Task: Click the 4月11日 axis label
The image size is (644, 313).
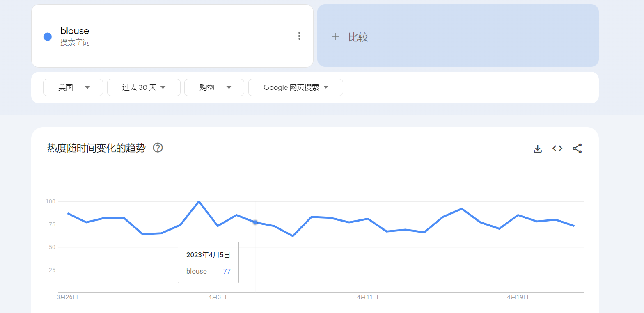Action: pyautogui.click(x=368, y=297)
